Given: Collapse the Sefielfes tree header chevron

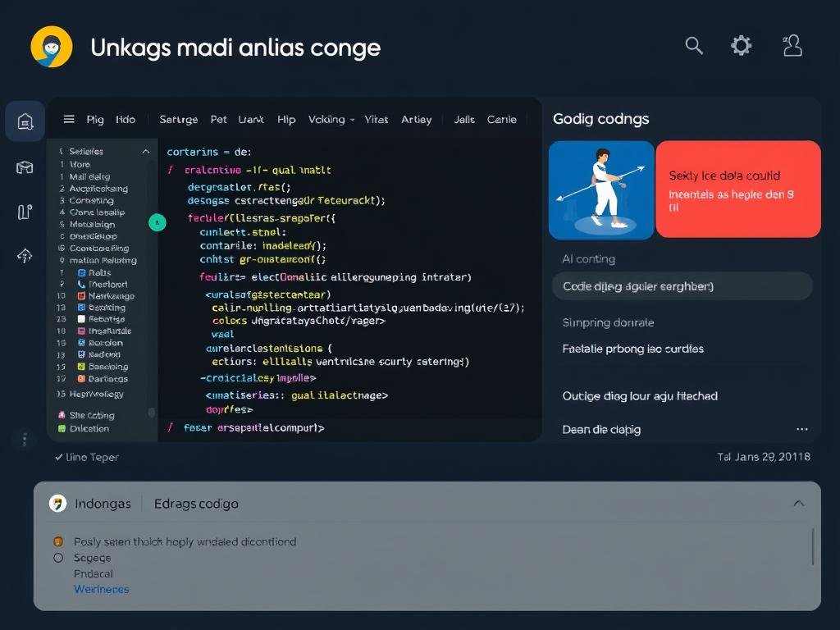Looking at the screenshot, I should pos(146,152).
